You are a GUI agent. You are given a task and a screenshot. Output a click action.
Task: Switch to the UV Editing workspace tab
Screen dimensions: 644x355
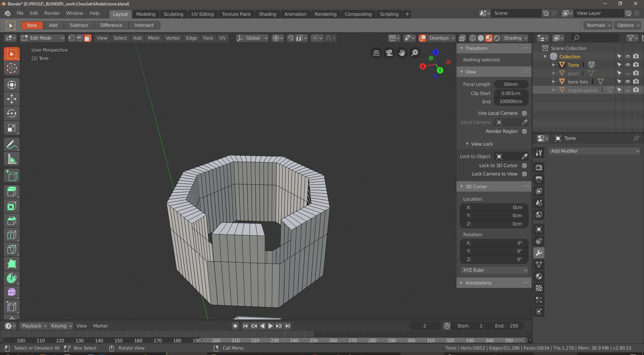coord(202,14)
